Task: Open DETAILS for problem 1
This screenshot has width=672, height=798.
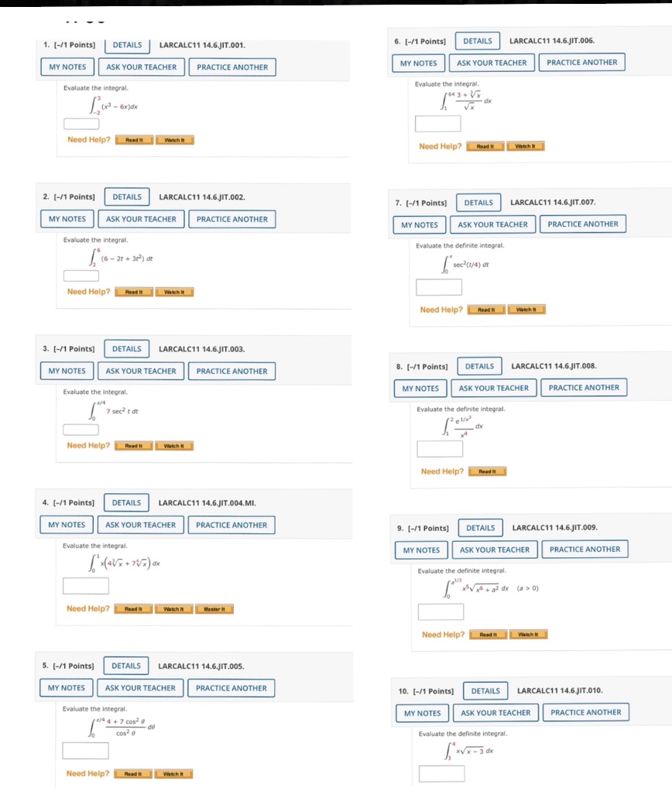Action: [127, 45]
